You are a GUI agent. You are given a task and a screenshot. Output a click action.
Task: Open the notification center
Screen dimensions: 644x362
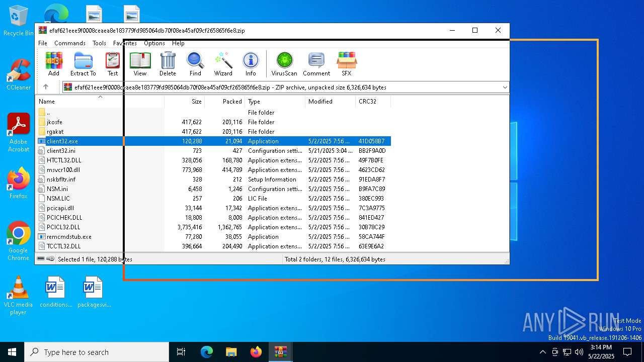pos(627,352)
